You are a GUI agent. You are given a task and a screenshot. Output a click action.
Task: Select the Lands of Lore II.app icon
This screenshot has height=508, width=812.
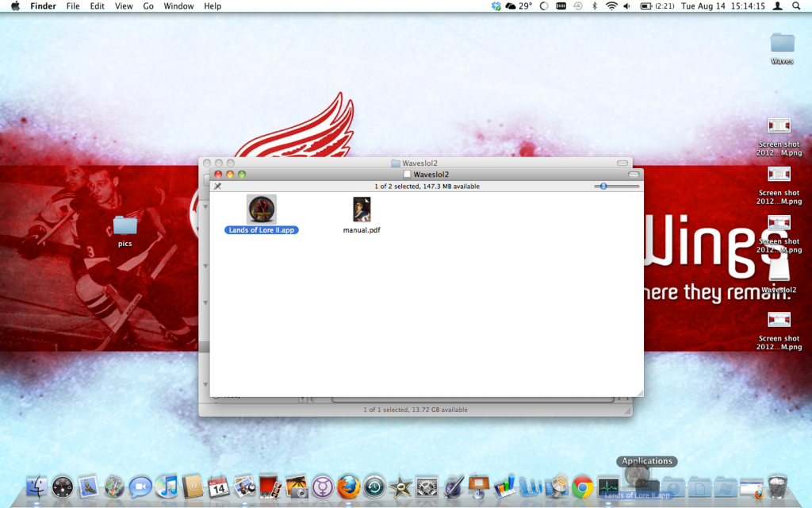pos(262,209)
